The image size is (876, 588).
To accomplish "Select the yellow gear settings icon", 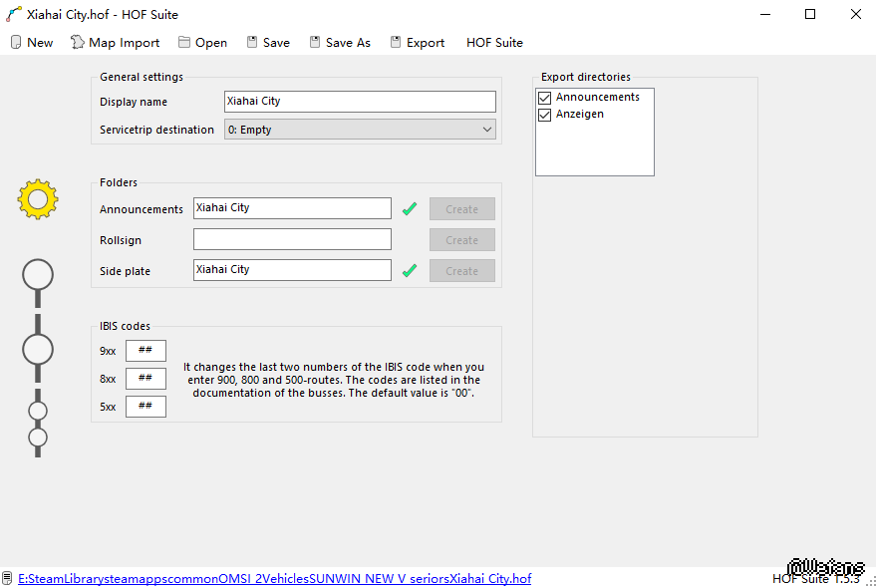I will pyautogui.click(x=38, y=199).
